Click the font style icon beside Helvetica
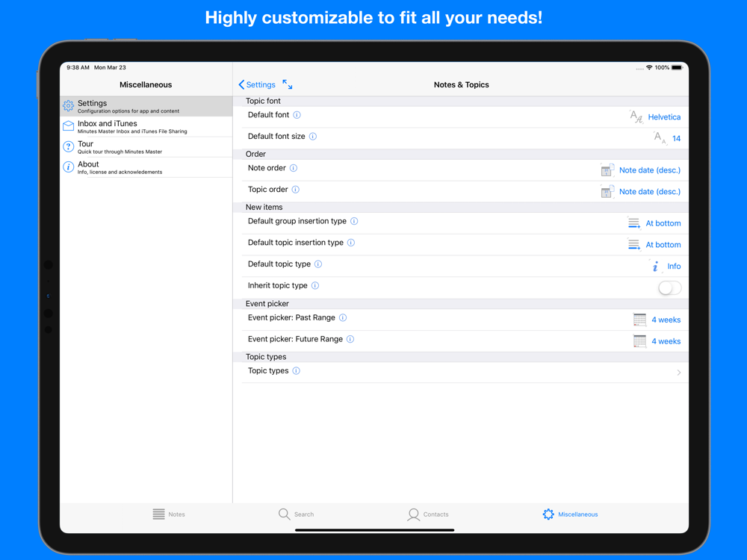Screen dimensions: 747x560 pos(636,116)
